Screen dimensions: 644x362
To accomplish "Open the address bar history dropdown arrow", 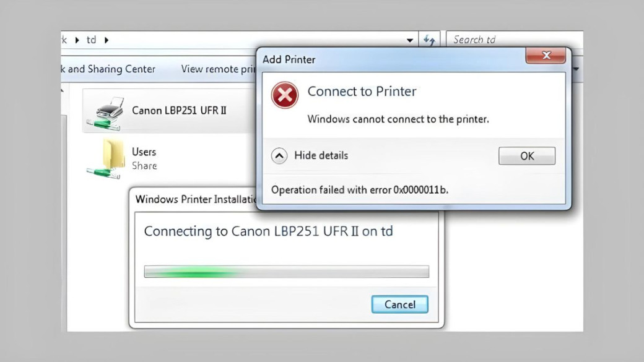I will pyautogui.click(x=410, y=40).
